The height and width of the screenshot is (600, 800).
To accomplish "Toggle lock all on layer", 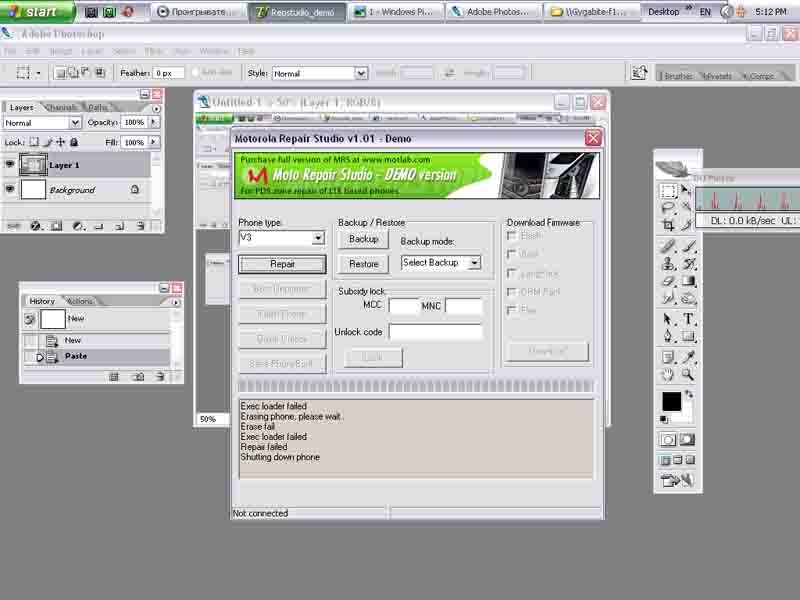I will pos(74,142).
